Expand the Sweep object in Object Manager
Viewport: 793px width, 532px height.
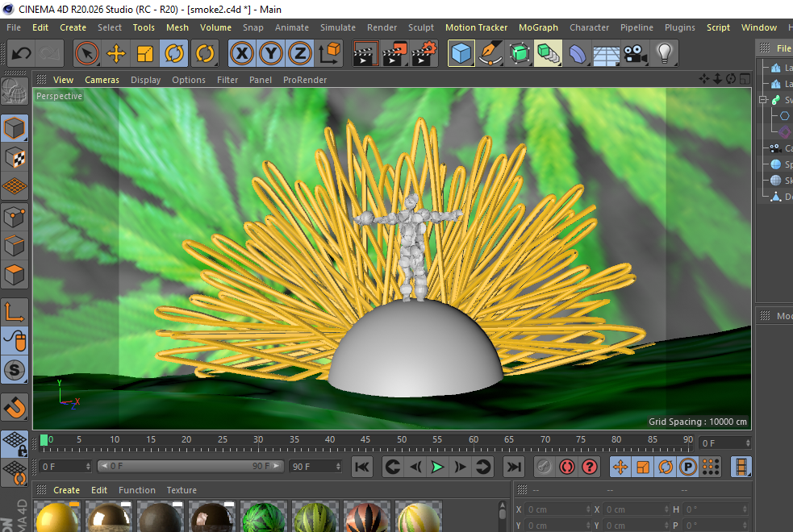(x=763, y=100)
